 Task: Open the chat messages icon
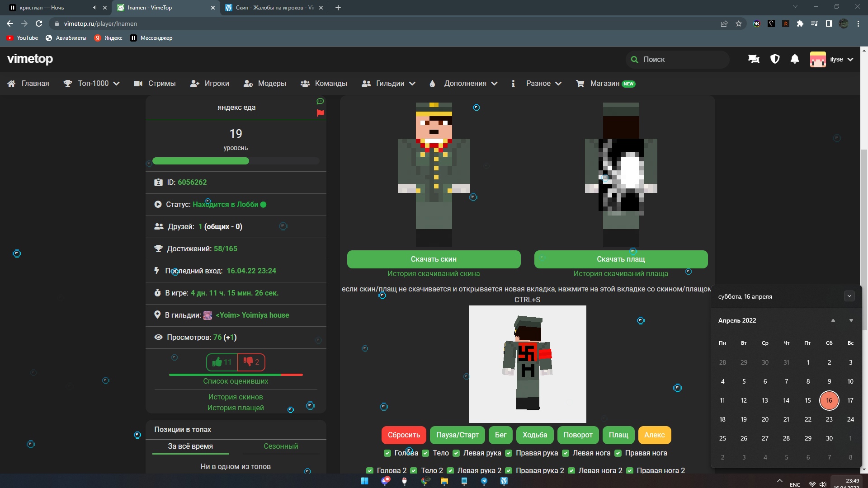click(754, 59)
